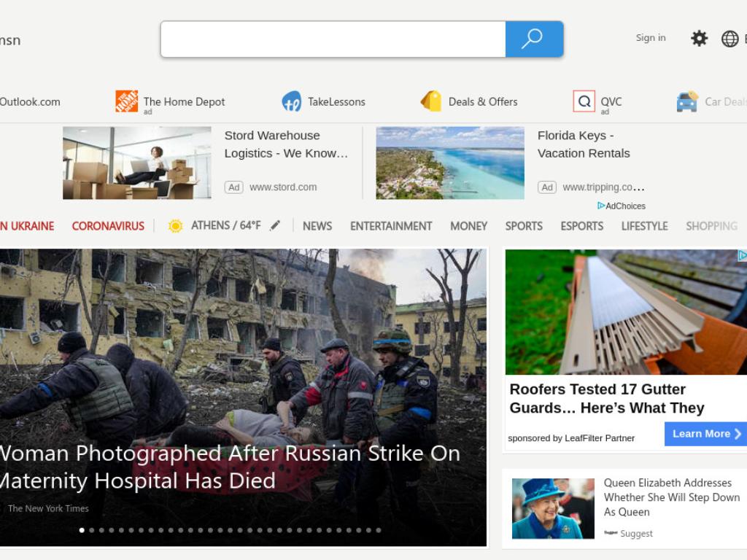Select the first carousel slide dot

tap(82, 530)
